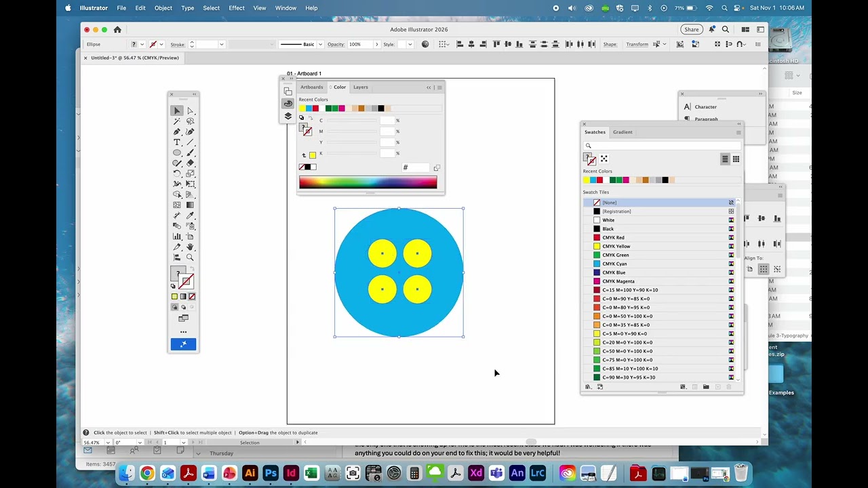Image resolution: width=868 pixels, height=488 pixels.
Task: Open the Effect menu
Action: (237, 8)
